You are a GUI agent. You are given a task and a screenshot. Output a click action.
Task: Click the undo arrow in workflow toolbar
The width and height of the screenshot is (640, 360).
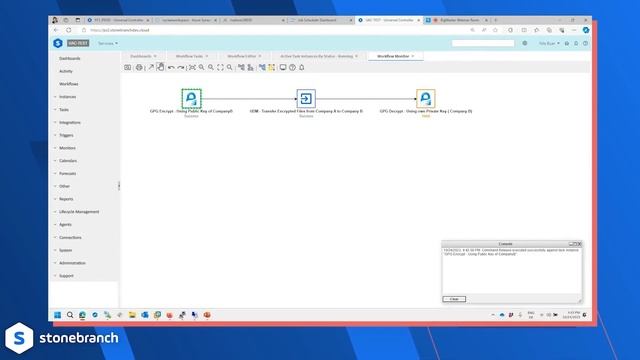(171, 67)
